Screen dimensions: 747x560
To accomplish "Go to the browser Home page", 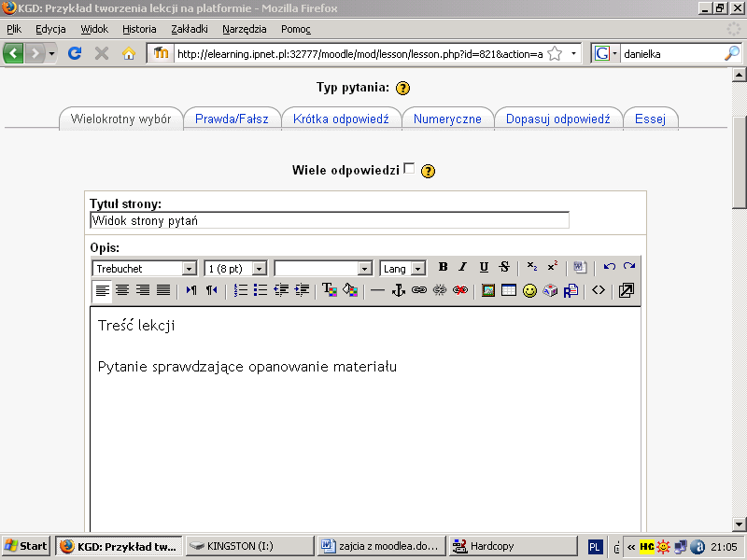I will pos(129,53).
